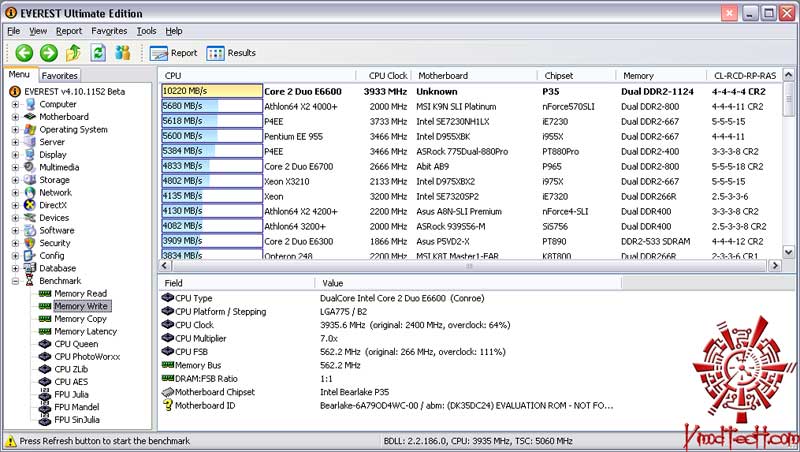Select the Benchmark hourglass icon
The width and height of the screenshot is (800, 452).
pyautogui.click(x=30, y=281)
